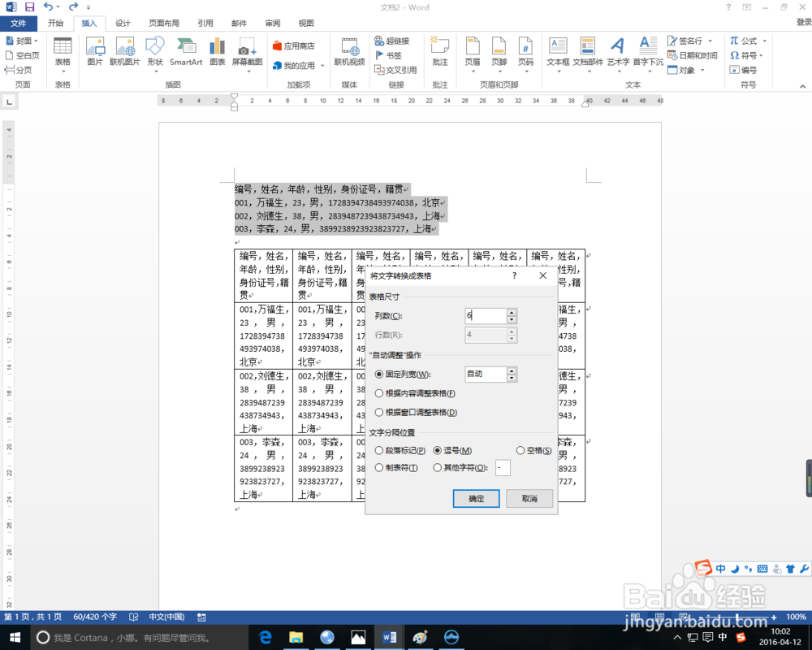812x650 pixels.
Task: Add a 书签 bookmark
Action: click(x=388, y=55)
